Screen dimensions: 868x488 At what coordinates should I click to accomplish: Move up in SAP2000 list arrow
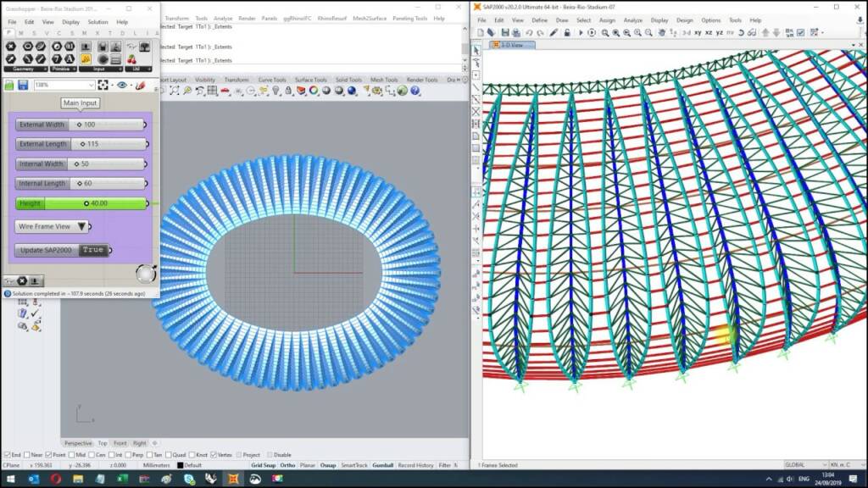[x=765, y=33]
